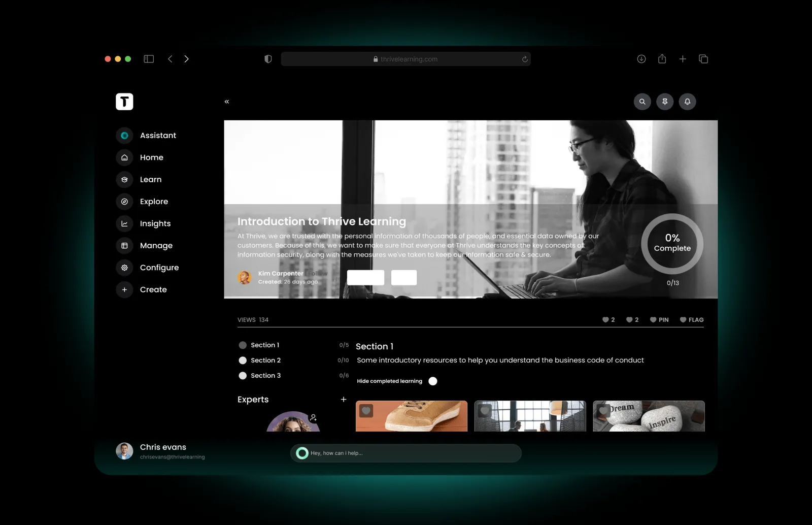Click the 'VIEWS 134' count
Screen dimensions: 812x525
pos(253,320)
